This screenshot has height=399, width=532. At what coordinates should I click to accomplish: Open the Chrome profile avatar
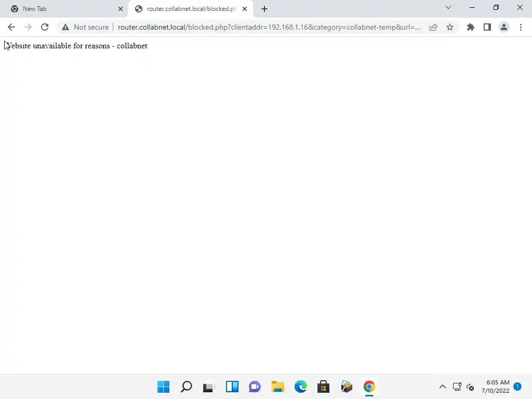point(504,27)
